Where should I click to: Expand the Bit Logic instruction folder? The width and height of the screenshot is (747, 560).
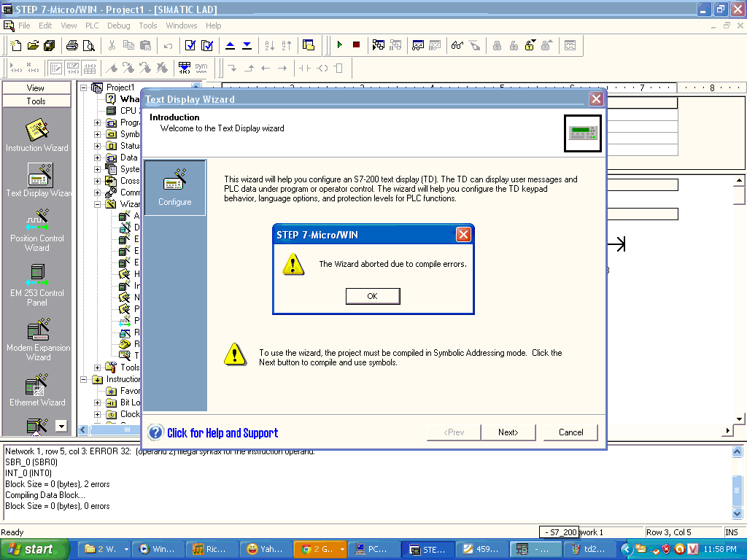97,402
